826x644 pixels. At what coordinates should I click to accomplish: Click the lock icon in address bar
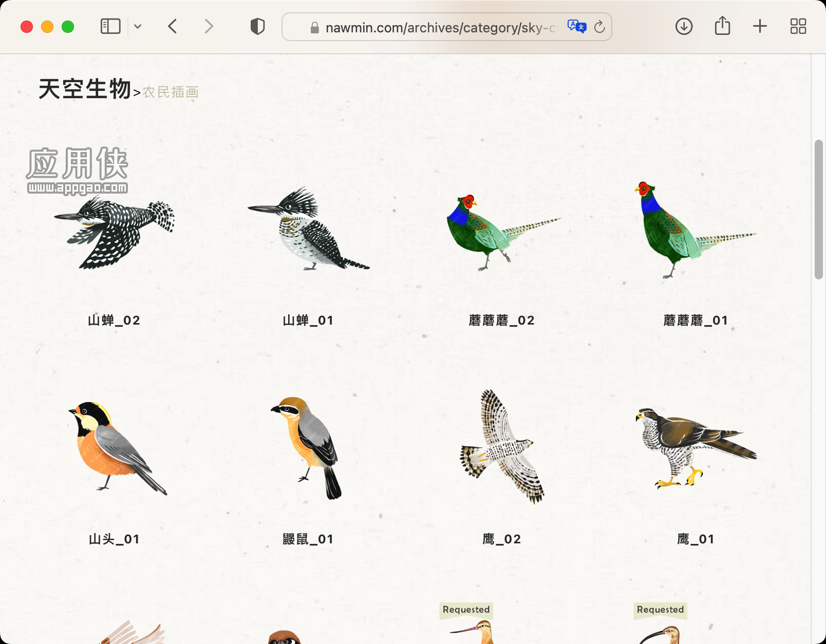tap(315, 28)
